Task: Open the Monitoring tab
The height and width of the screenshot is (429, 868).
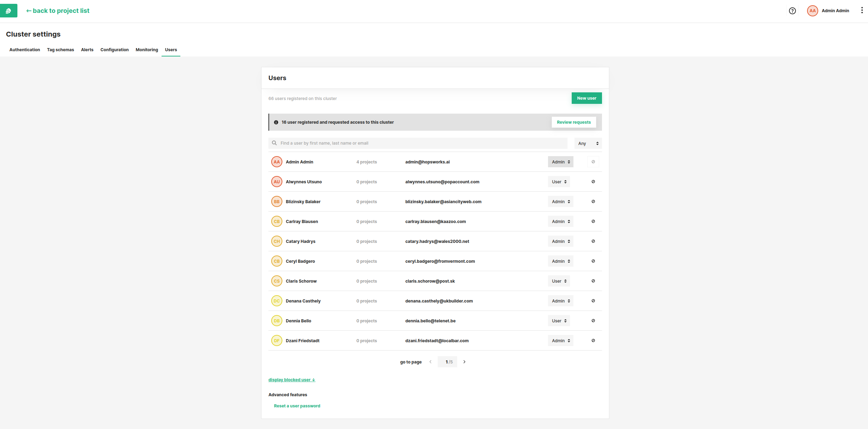Action: tap(147, 50)
